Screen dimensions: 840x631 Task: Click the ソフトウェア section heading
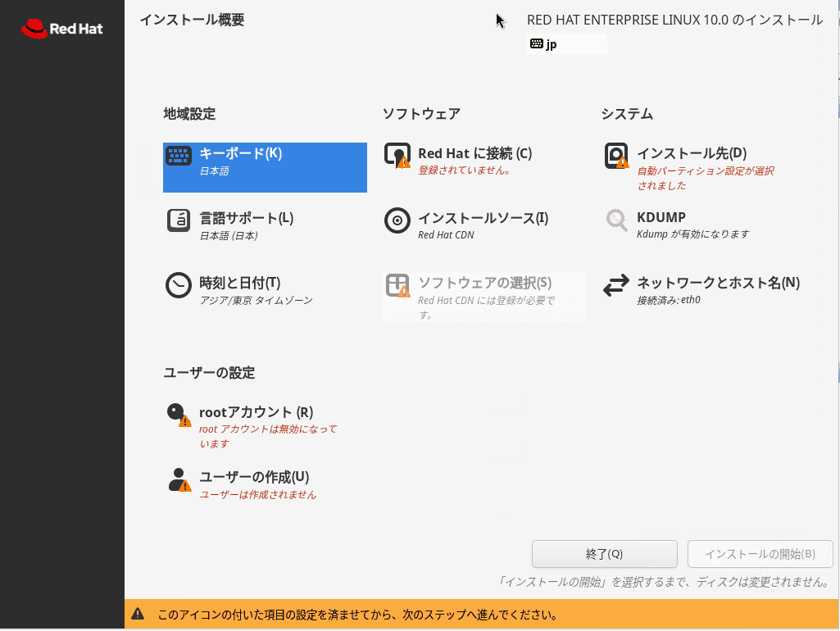click(x=421, y=114)
